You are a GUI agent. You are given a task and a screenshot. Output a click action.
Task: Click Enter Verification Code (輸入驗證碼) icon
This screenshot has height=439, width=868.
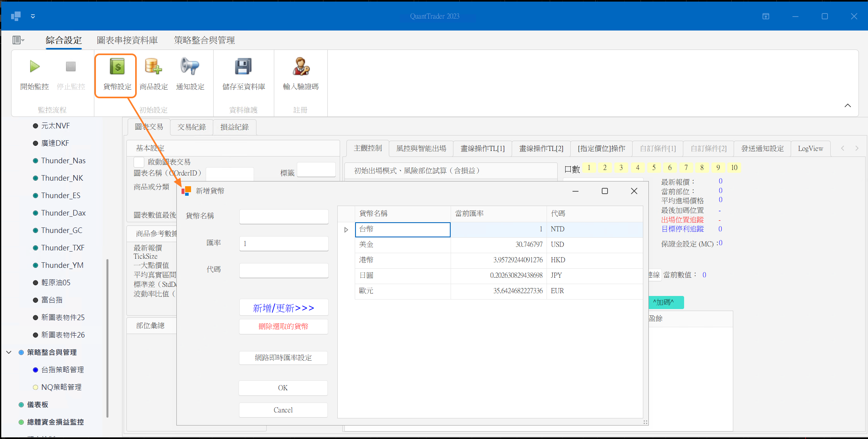click(x=300, y=67)
